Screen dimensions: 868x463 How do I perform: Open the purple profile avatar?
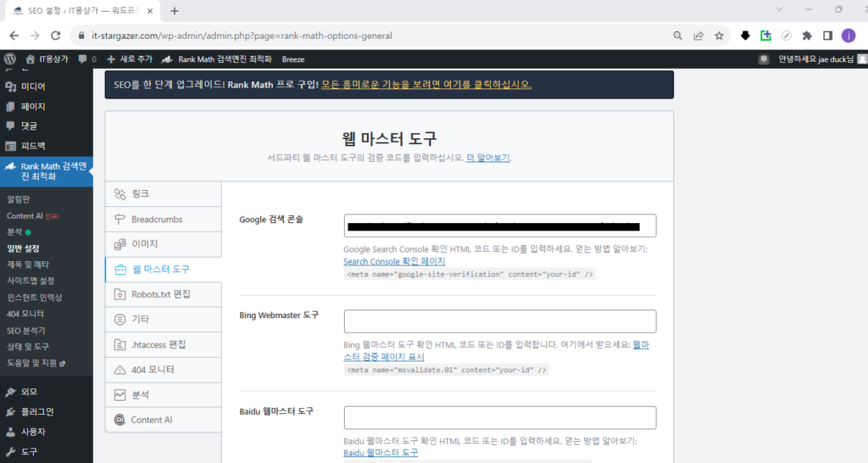(x=849, y=36)
